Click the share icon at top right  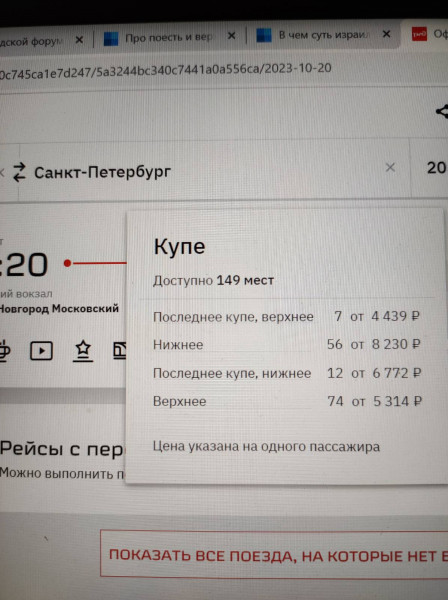point(442,111)
